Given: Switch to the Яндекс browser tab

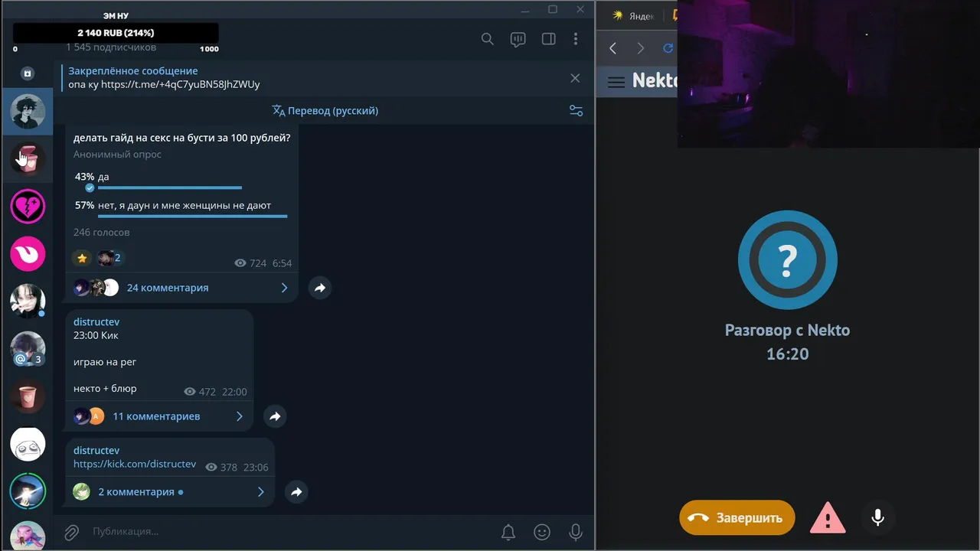Looking at the screenshot, I should 633,16.
